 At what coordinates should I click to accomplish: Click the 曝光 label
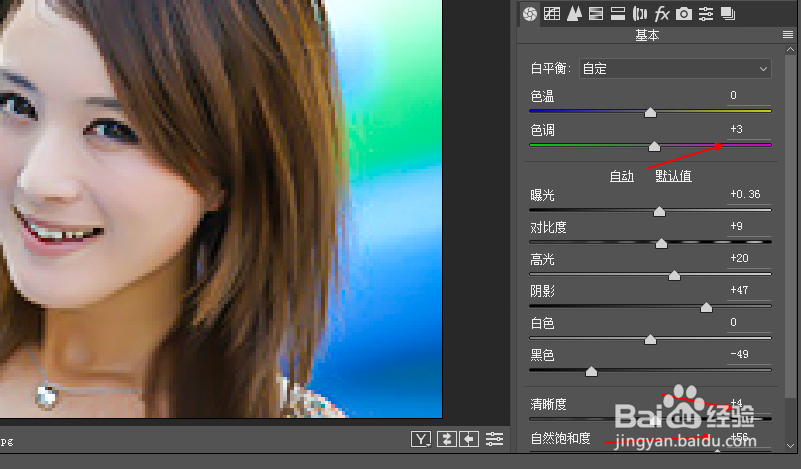pos(542,195)
